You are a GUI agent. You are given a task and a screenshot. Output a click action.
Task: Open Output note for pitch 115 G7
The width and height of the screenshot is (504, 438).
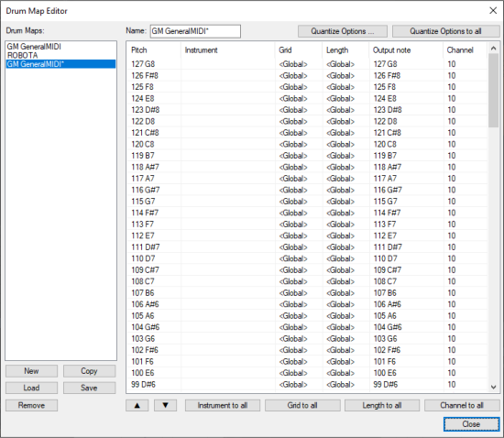[385, 202]
